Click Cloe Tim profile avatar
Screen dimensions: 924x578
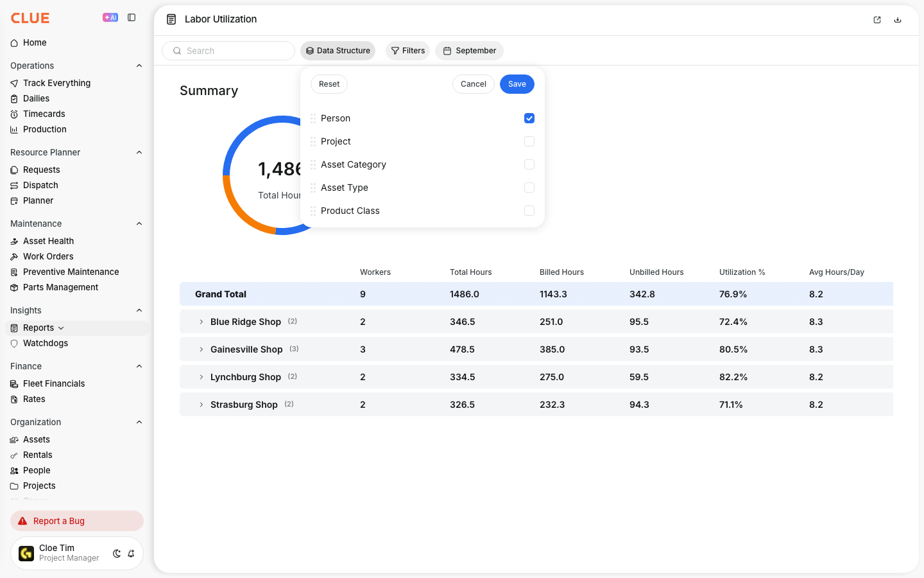click(x=26, y=554)
